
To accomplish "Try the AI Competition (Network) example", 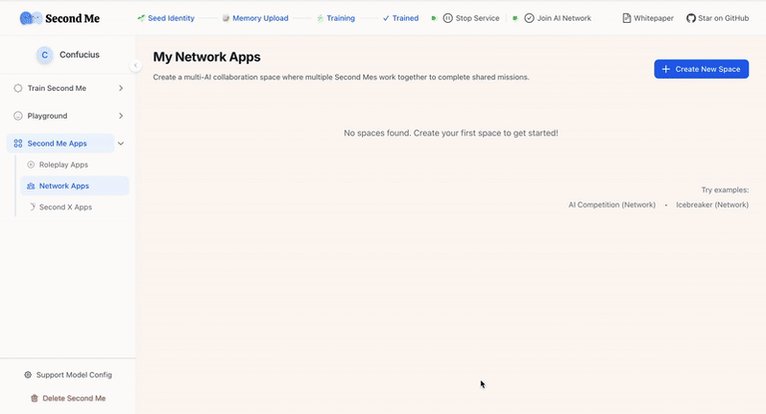I will point(612,205).
